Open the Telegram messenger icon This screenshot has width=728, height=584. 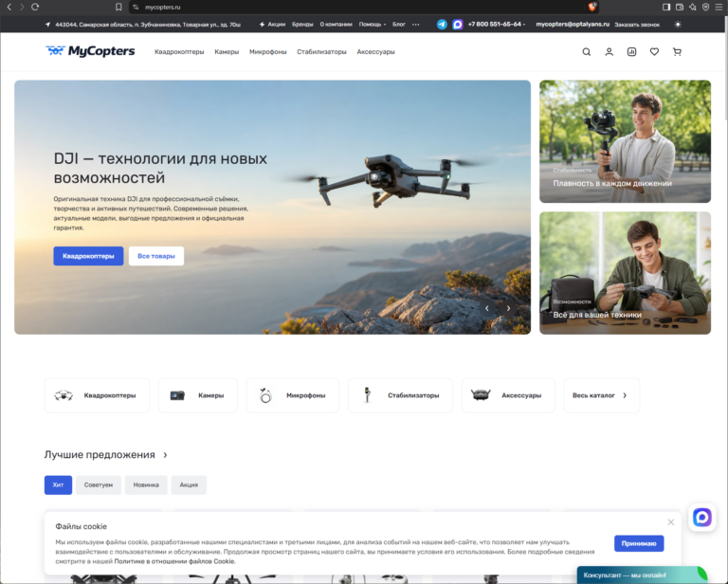coord(442,24)
